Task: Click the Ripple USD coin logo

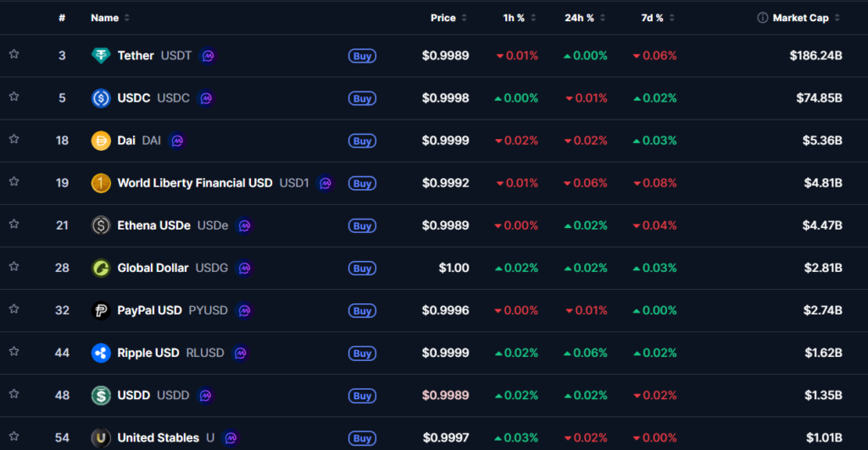Action: 101,353
